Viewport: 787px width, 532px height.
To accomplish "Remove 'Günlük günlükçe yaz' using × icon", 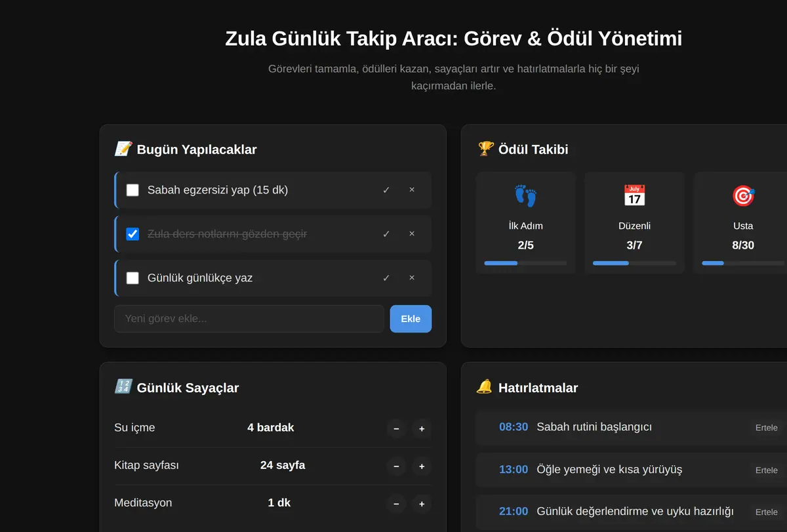I will point(412,277).
